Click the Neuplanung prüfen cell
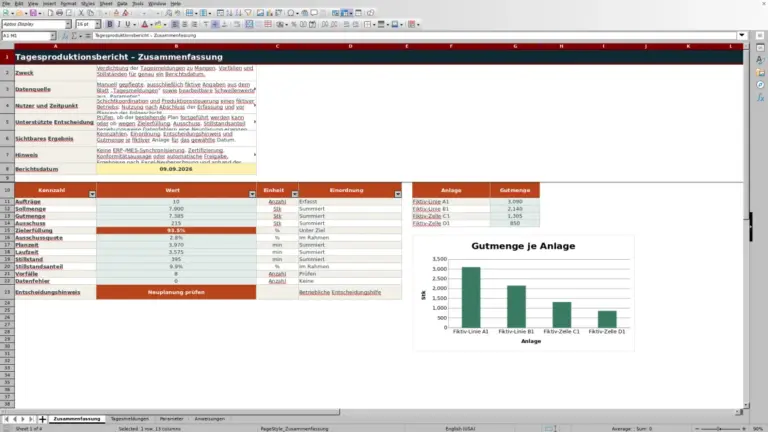Image resolution: width=768 pixels, height=432 pixels. tap(176, 292)
